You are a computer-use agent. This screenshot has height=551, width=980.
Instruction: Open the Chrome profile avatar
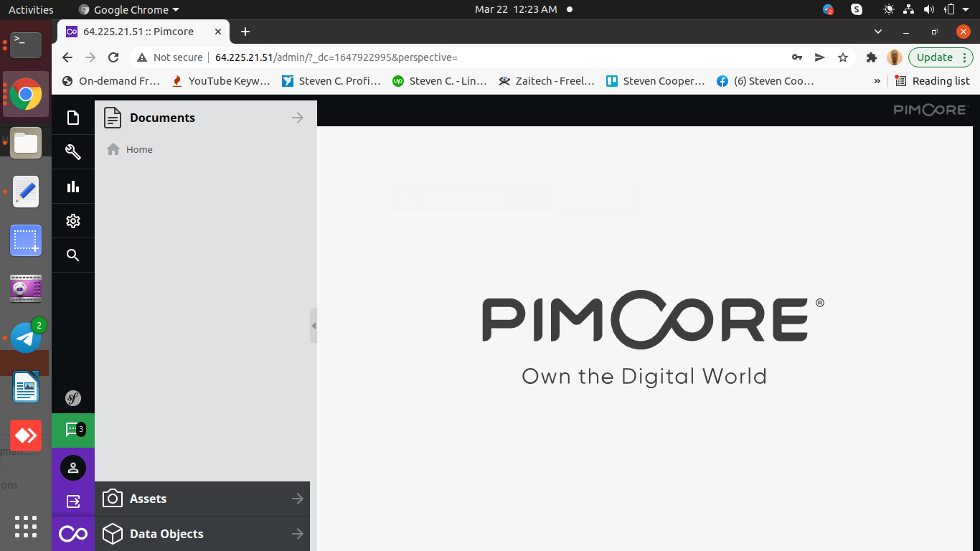(894, 57)
